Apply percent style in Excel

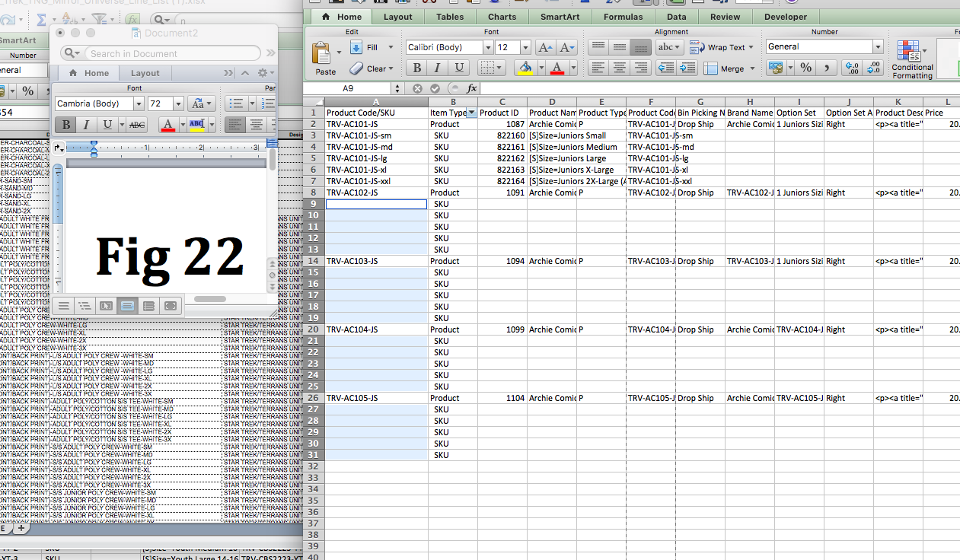tap(805, 68)
